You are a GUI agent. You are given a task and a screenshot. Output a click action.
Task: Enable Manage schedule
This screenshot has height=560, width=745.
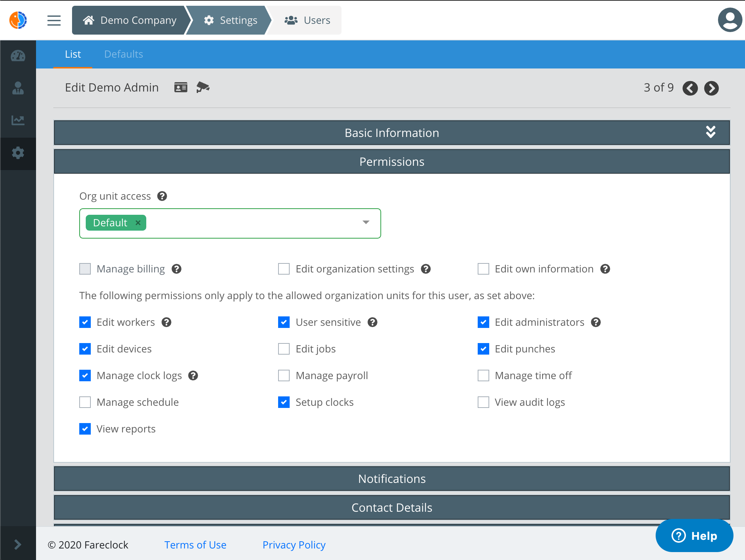[85, 402]
